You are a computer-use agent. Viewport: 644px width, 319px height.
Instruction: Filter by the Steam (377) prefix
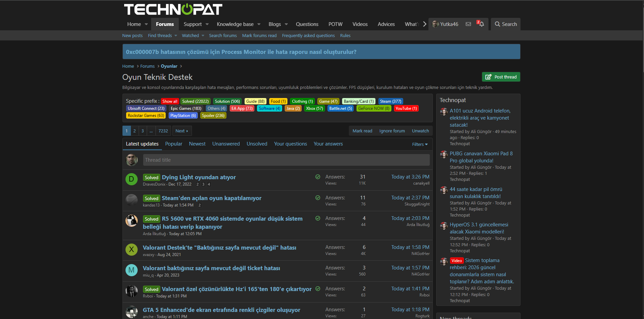pyautogui.click(x=391, y=101)
